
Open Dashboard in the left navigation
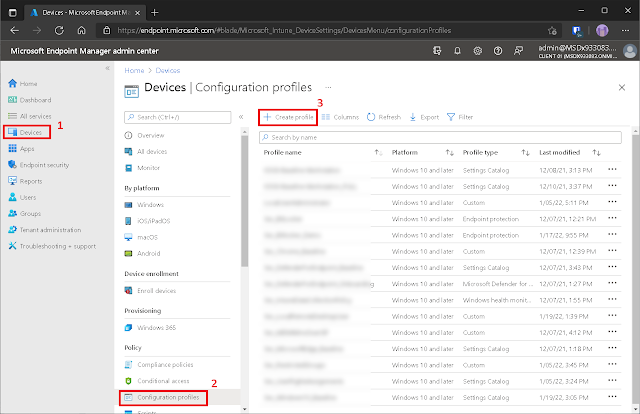[30, 100]
